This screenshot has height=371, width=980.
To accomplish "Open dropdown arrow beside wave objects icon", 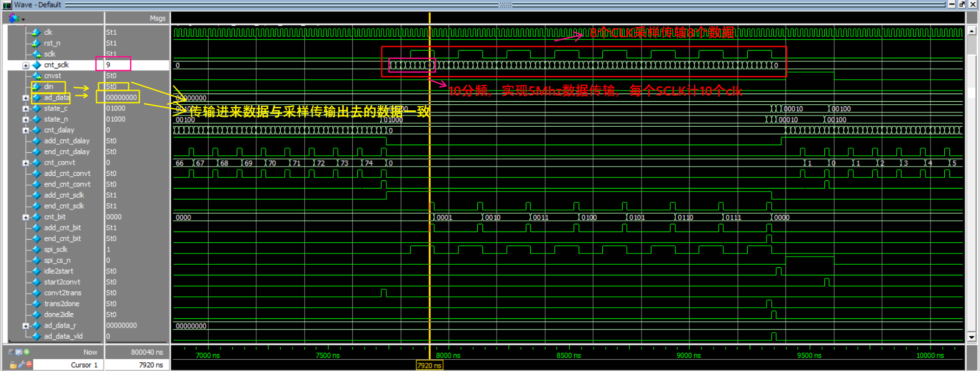I will [x=23, y=19].
